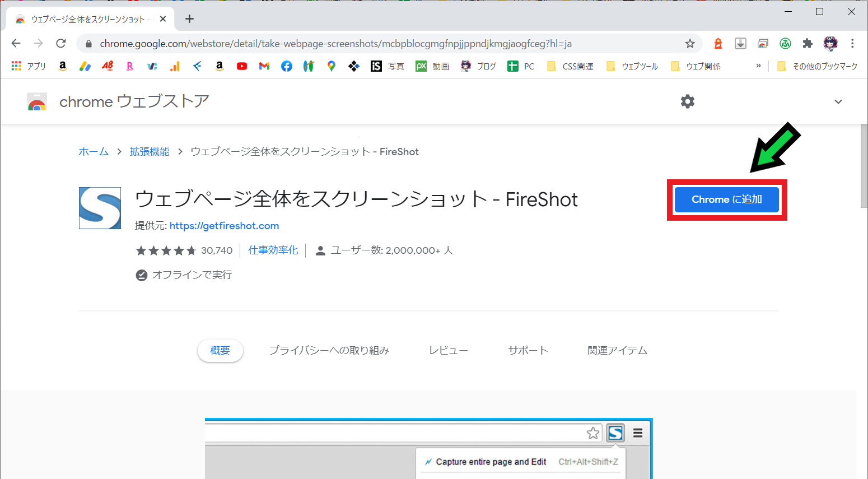Open the stacked windows Chrome extension icon

(763, 44)
